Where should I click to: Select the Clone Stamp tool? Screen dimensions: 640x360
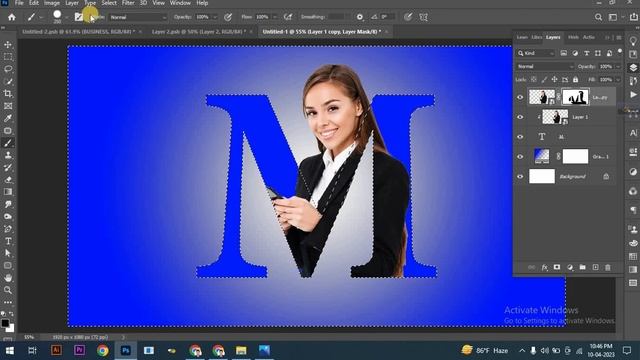coord(8,155)
